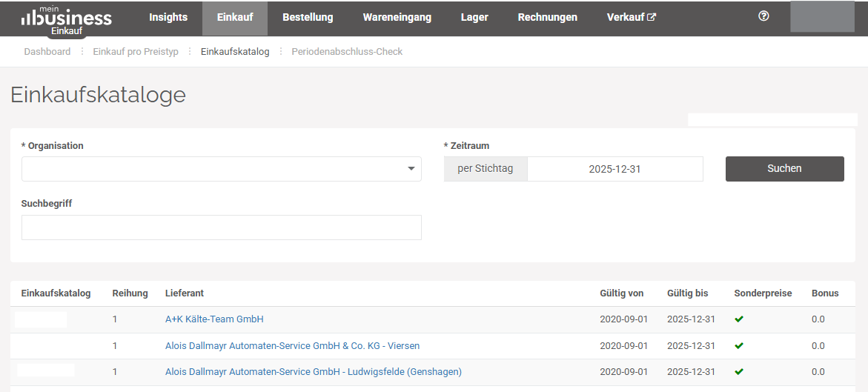Open the per Stichtag period selector
Screen dimensions: 868x392
[x=486, y=169]
